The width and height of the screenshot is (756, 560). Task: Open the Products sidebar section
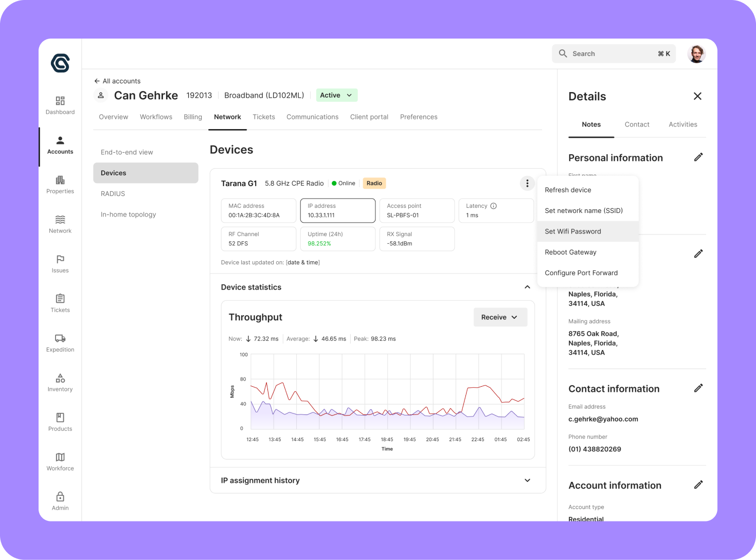tap(60, 422)
